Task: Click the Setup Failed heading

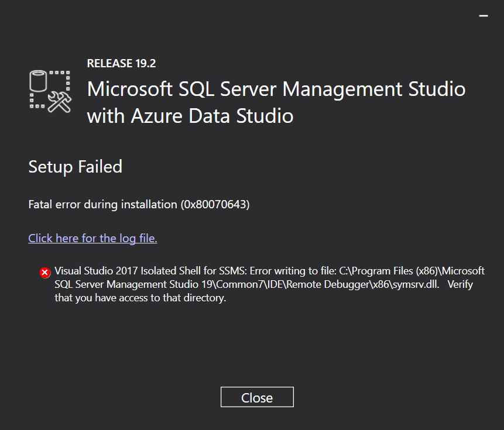Action: click(75, 167)
